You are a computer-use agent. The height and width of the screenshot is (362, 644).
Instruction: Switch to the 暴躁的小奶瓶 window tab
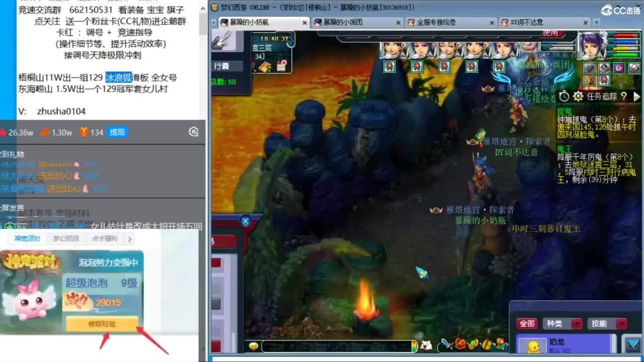point(264,23)
